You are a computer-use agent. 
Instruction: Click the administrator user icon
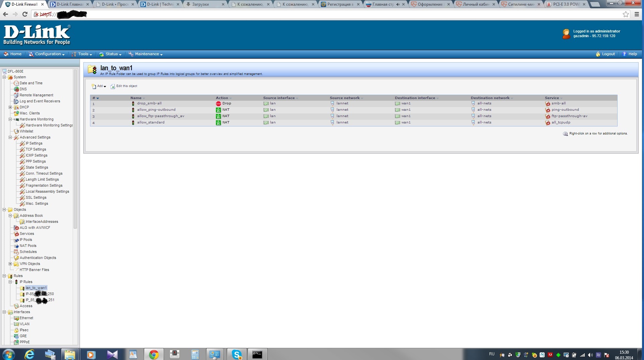(x=566, y=34)
